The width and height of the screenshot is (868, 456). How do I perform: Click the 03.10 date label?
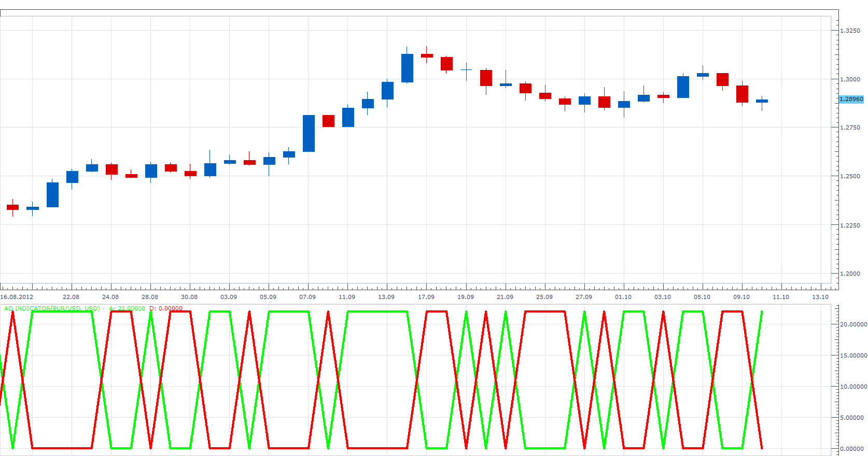pyautogui.click(x=663, y=297)
